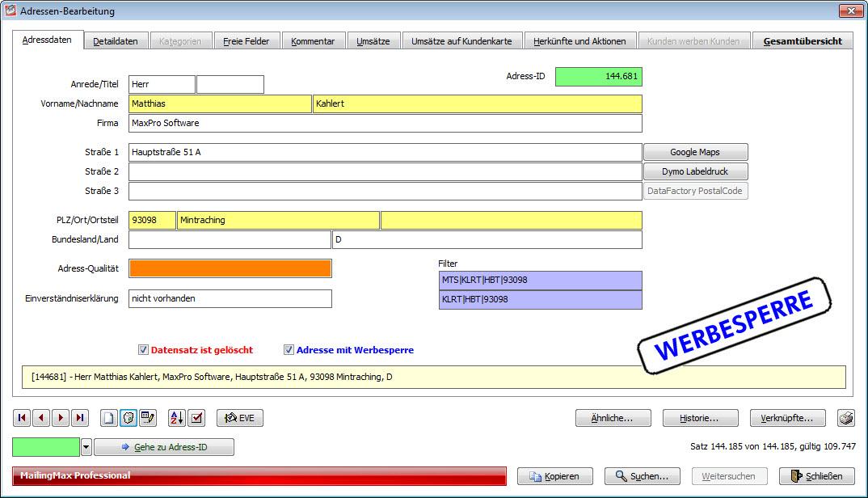Jump to the first record
Image resolution: width=868 pixels, height=498 pixels.
(x=21, y=418)
